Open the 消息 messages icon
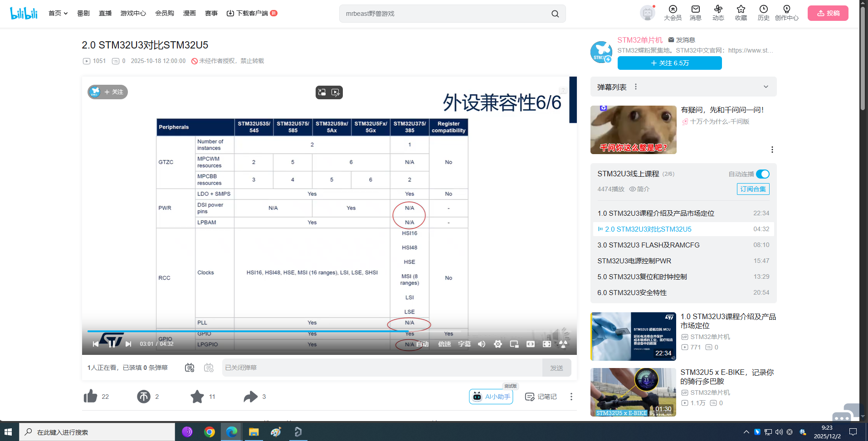 click(x=696, y=13)
